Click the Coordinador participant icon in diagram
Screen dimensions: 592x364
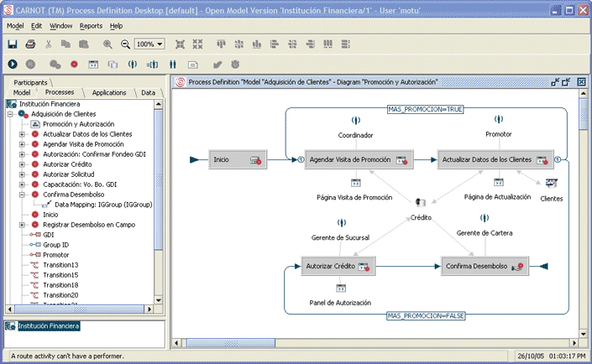point(355,121)
